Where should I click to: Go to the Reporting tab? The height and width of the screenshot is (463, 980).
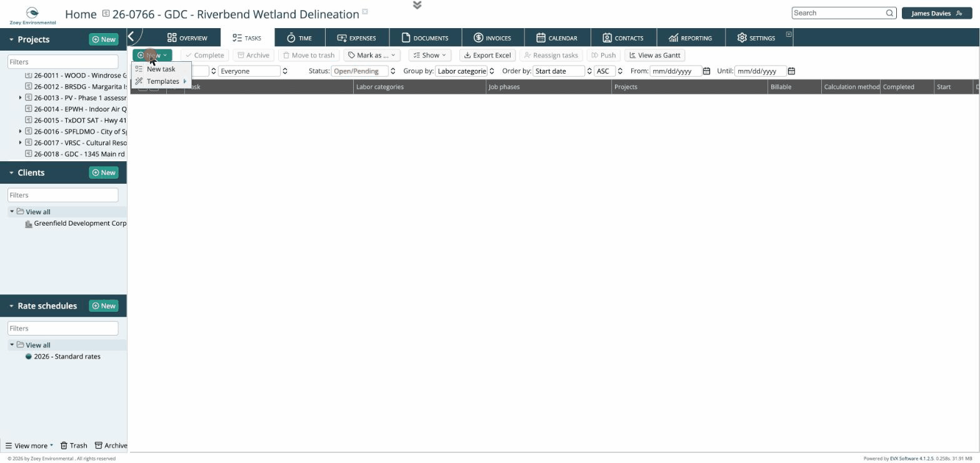point(690,37)
